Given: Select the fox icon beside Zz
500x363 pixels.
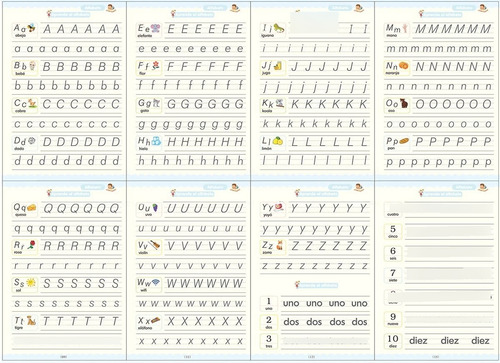Looking at the screenshot, I should pyautogui.click(x=280, y=246).
